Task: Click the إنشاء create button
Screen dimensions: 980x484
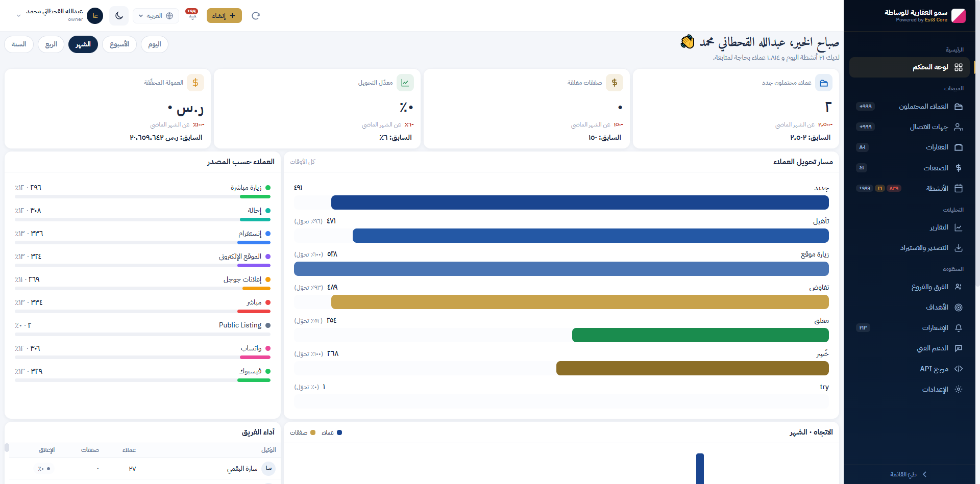Action: [x=224, y=16]
